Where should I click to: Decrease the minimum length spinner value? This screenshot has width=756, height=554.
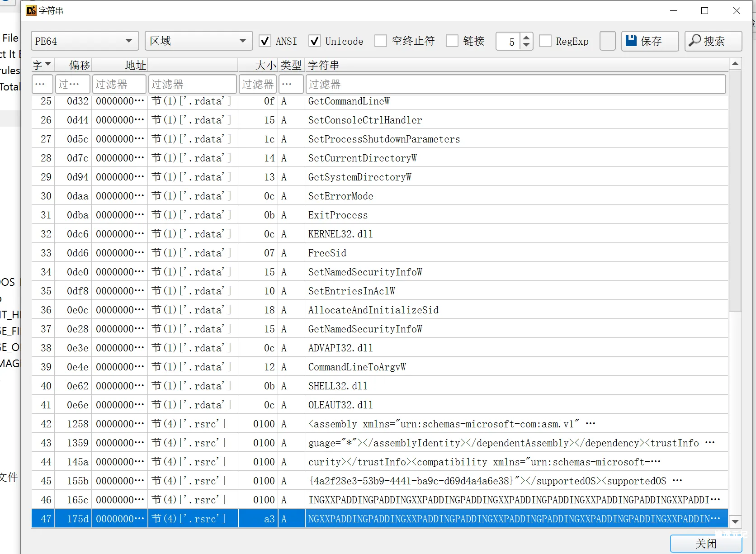click(526, 45)
